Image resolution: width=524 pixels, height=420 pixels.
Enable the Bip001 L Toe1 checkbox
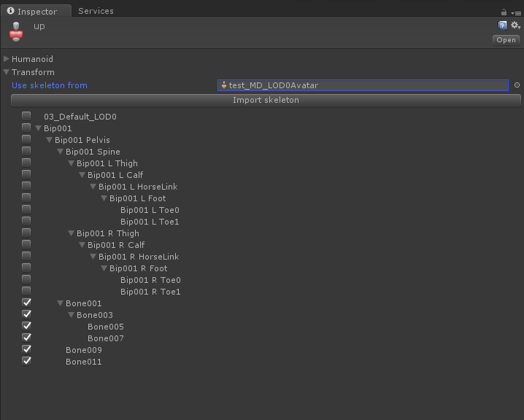26,221
